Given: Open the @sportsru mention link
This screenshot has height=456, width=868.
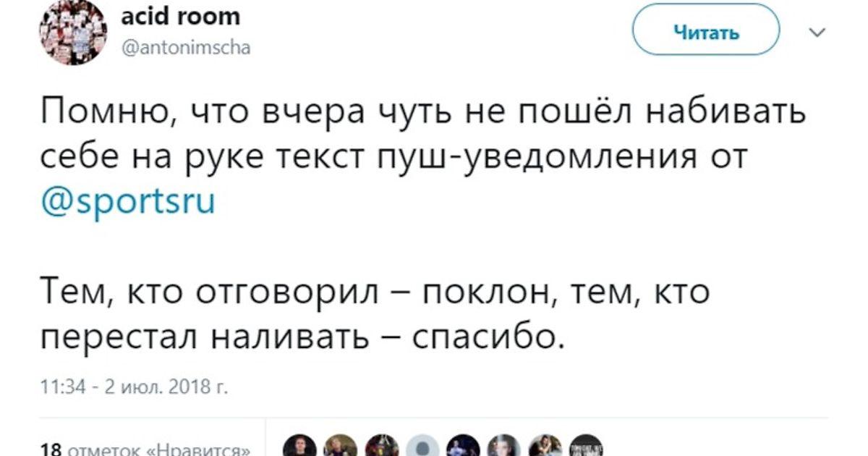Looking at the screenshot, I should pos(128,200).
